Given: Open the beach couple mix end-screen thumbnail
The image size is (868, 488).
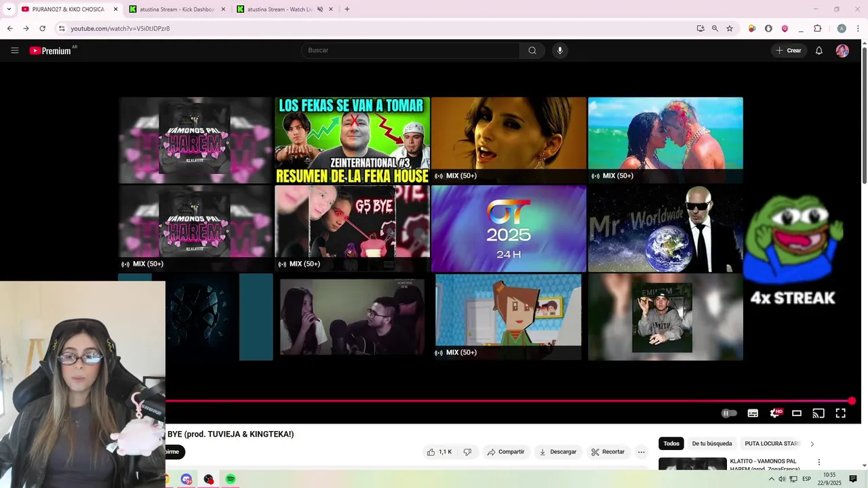Looking at the screenshot, I should (x=665, y=140).
